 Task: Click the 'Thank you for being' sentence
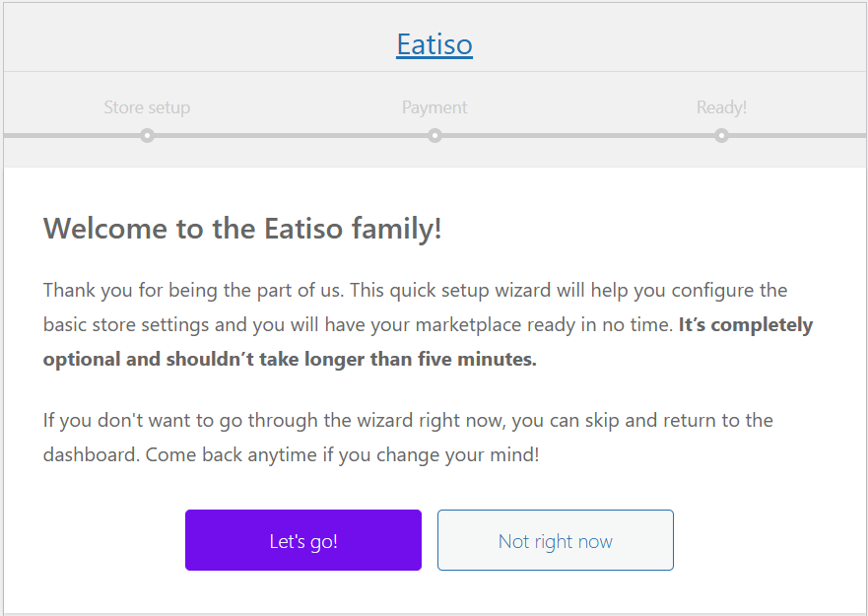tap(179, 291)
